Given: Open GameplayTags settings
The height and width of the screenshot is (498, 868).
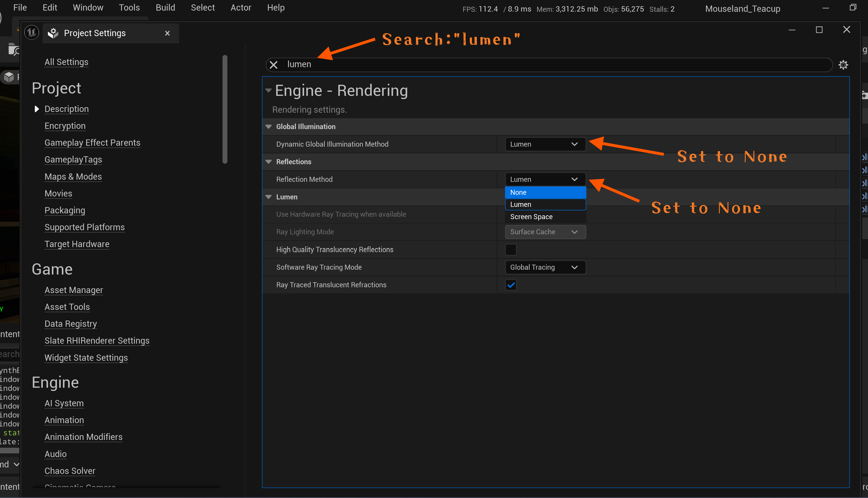Looking at the screenshot, I should tap(73, 160).
